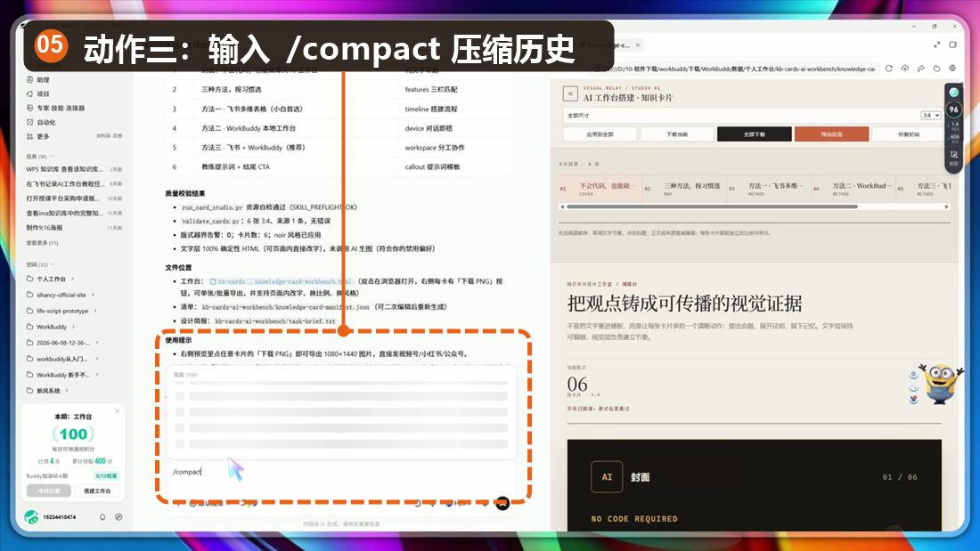Switch to the knowledge-c... browser tab
Screen dimensions: 980x551
click(609, 45)
